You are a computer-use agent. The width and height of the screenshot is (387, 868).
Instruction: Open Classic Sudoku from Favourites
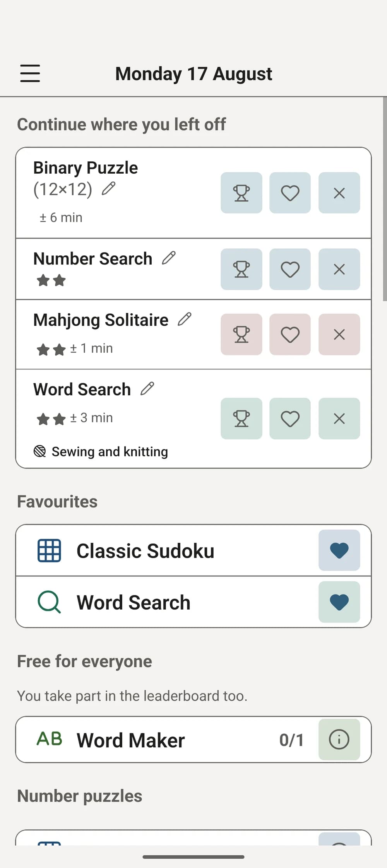[166, 550]
